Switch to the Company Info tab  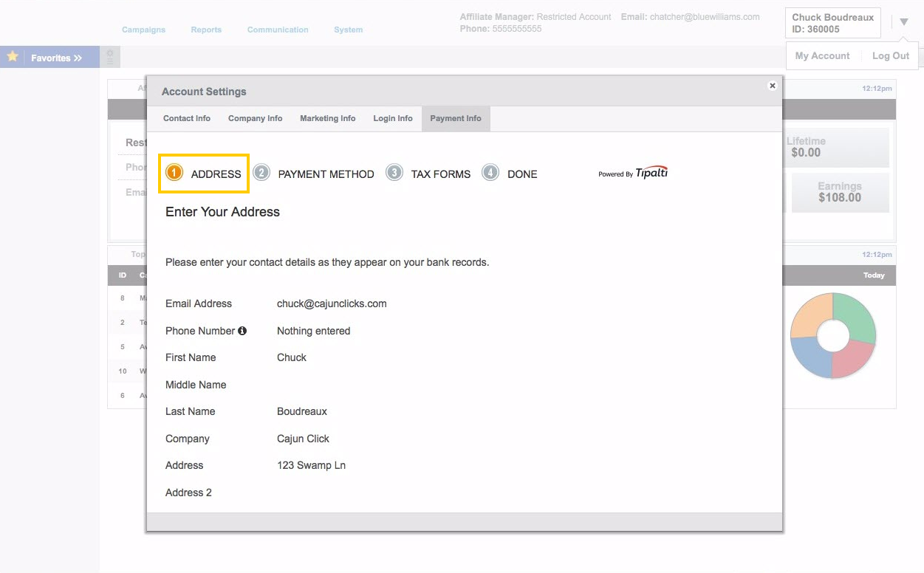pyautogui.click(x=255, y=118)
